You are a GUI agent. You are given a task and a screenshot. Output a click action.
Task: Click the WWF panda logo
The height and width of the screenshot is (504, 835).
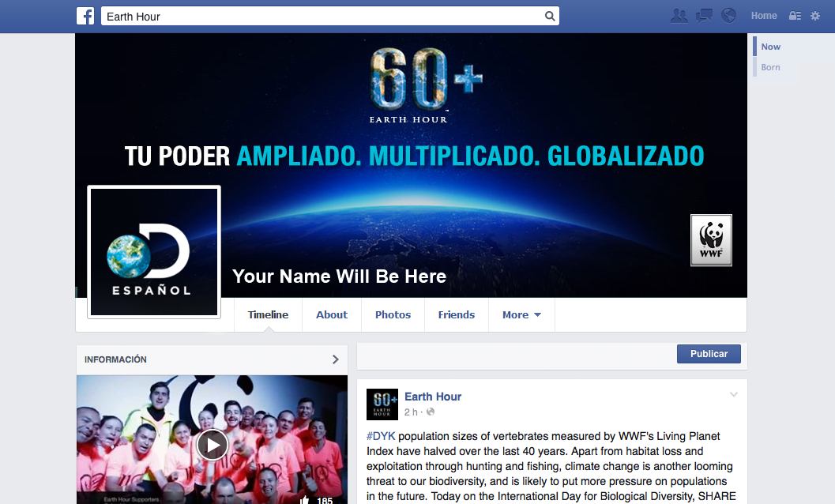711,240
